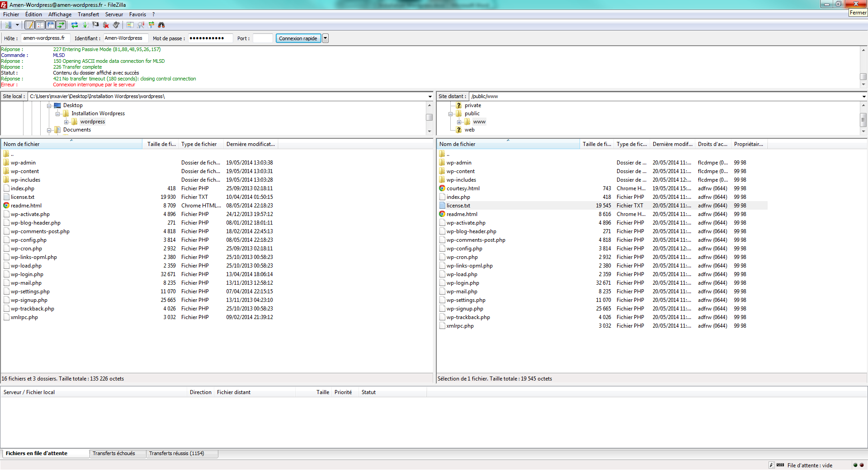Open the Site Manager icon
The image size is (868, 470).
tap(8, 25)
